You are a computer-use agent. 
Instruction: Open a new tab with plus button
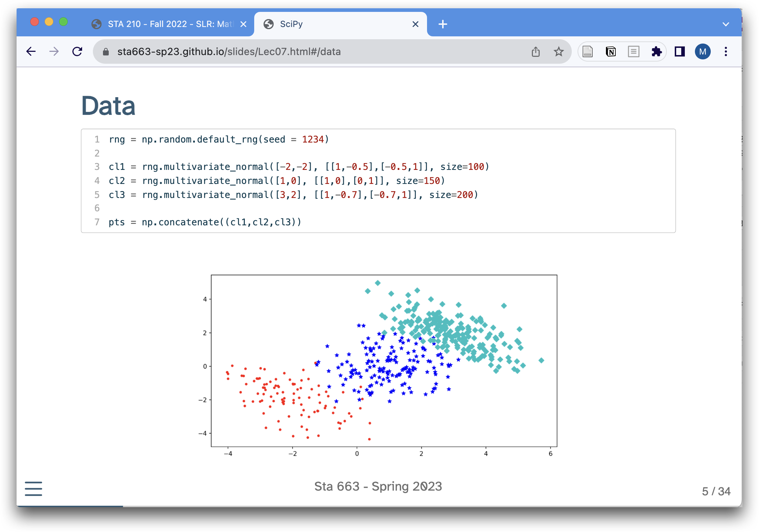pyautogui.click(x=443, y=24)
